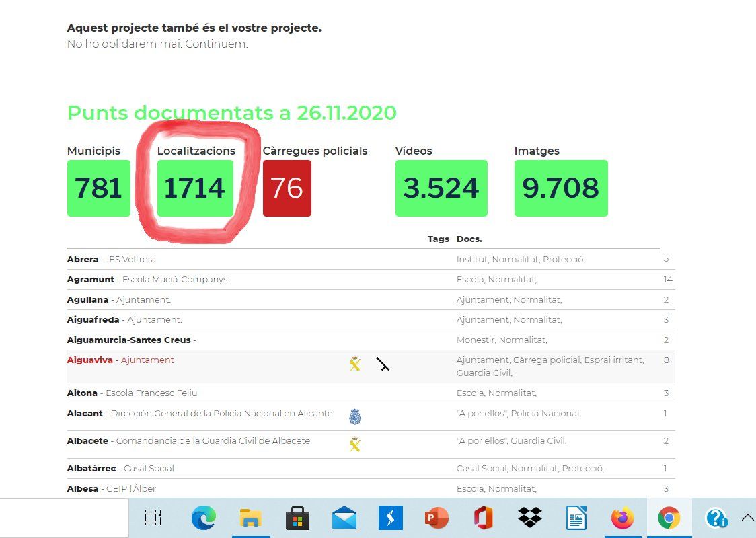756x538 pixels.
Task: Click the Policía Nacional badge in Alacant row
Action: click(355, 417)
